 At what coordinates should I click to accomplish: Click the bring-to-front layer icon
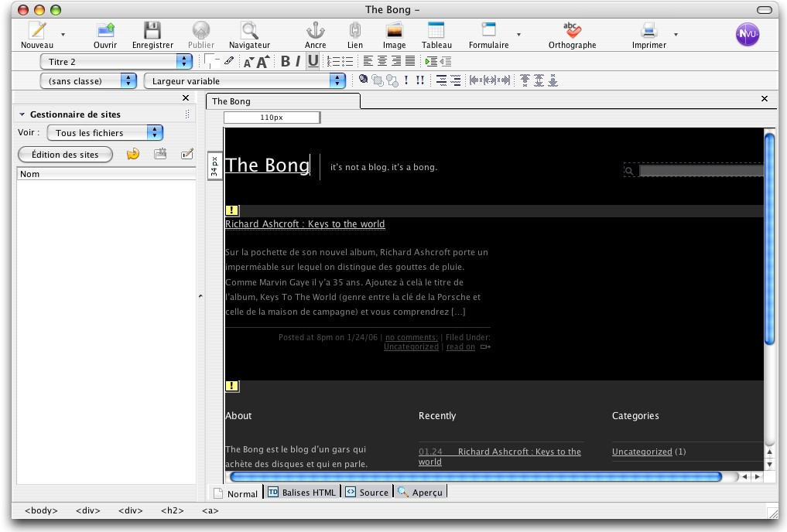tap(378, 80)
